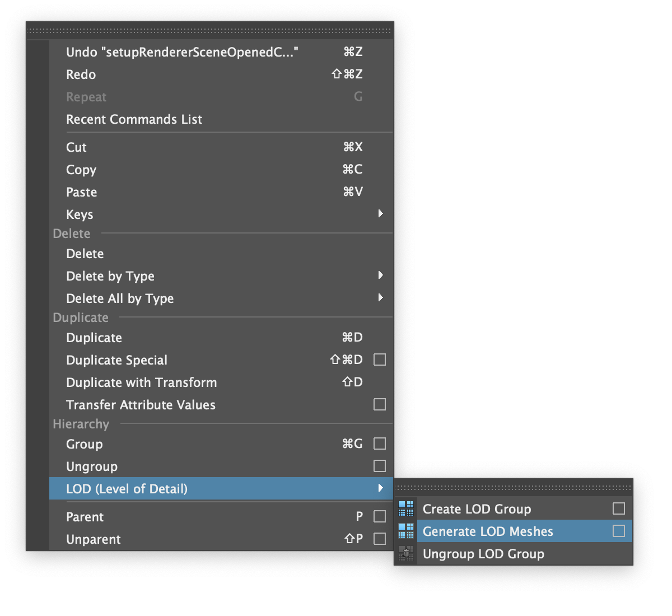Image resolution: width=672 pixels, height=616 pixels.
Task: Open Transfer Attribute Values options box
Action: pyautogui.click(x=380, y=404)
